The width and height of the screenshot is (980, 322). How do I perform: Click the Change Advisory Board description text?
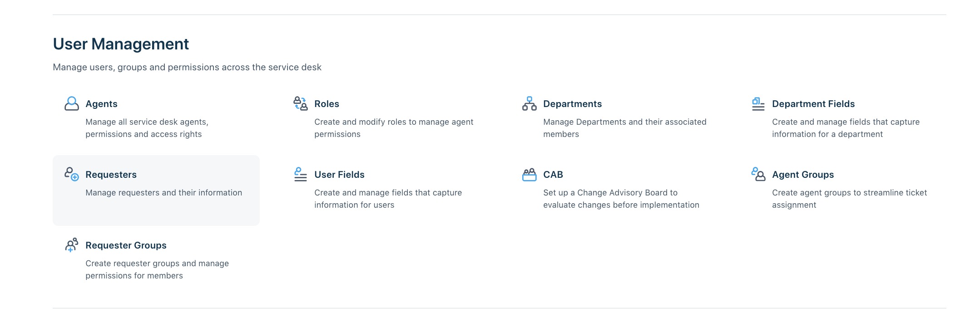(621, 199)
